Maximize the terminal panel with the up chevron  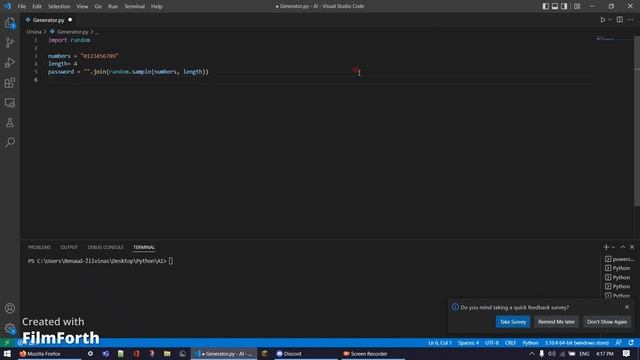pos(623,247)
